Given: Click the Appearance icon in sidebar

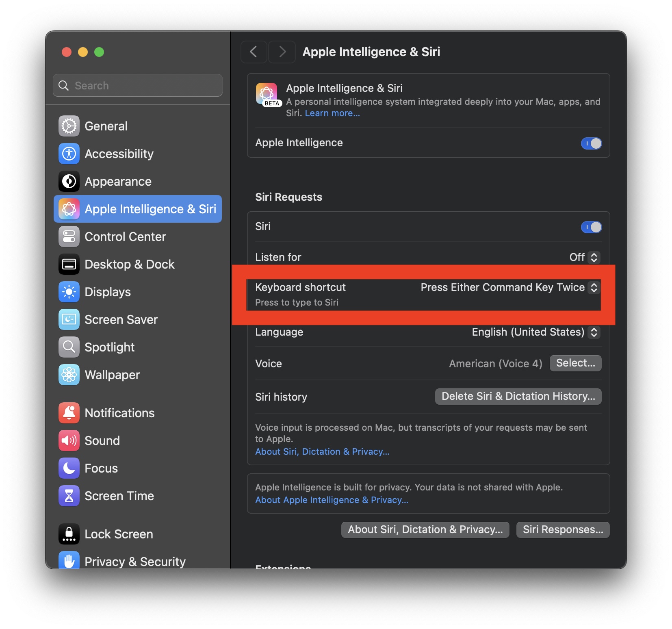Looking at the screenshot, I should [x=69, y=181].
